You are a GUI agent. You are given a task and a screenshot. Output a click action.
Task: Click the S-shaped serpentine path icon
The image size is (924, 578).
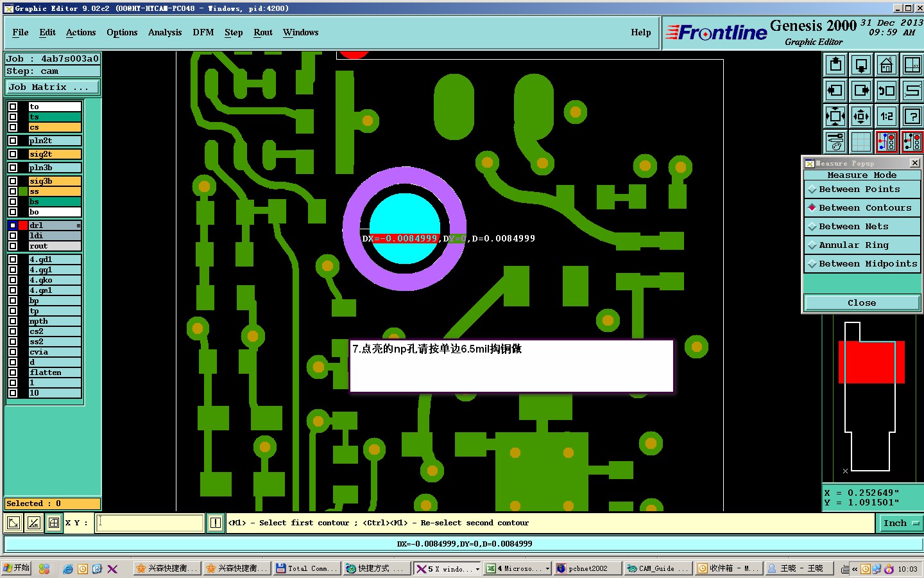click(x=912, y=91)
